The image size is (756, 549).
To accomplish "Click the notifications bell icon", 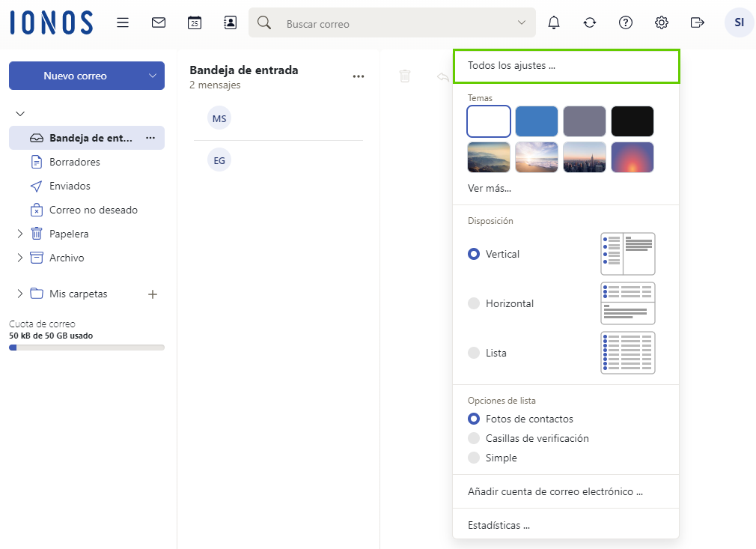I will [x=554, y=22].
